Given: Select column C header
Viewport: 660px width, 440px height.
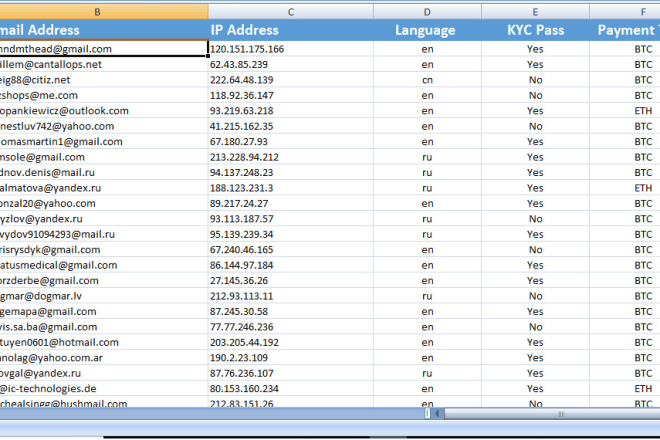Looking at the screenshot, I should click(x=291, y=12).
